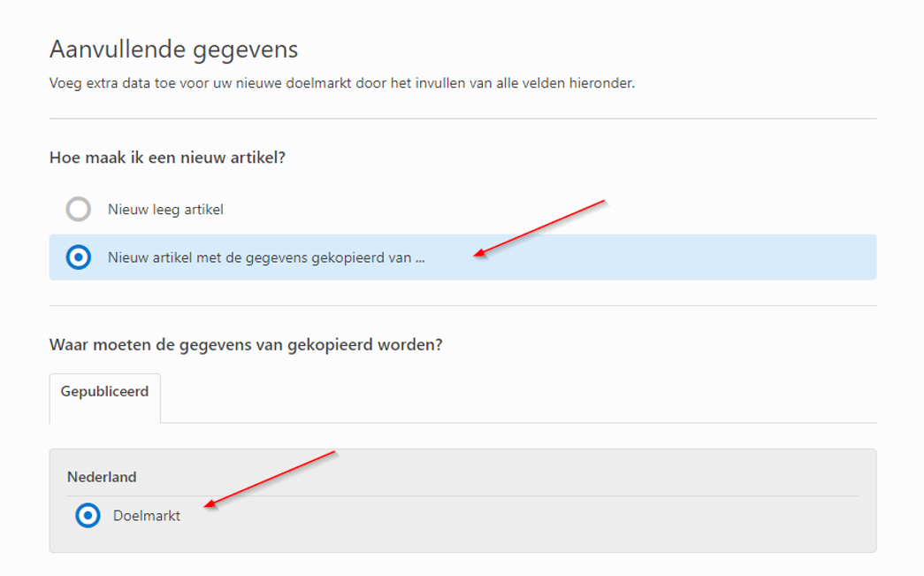Screen dimensions: 924x576
Task: Switch to the Gepubliceerd tab
Action: click(104, 391)
